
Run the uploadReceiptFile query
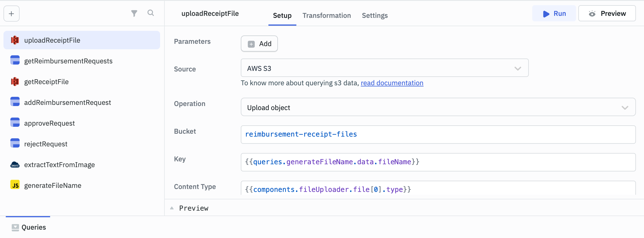554,14
